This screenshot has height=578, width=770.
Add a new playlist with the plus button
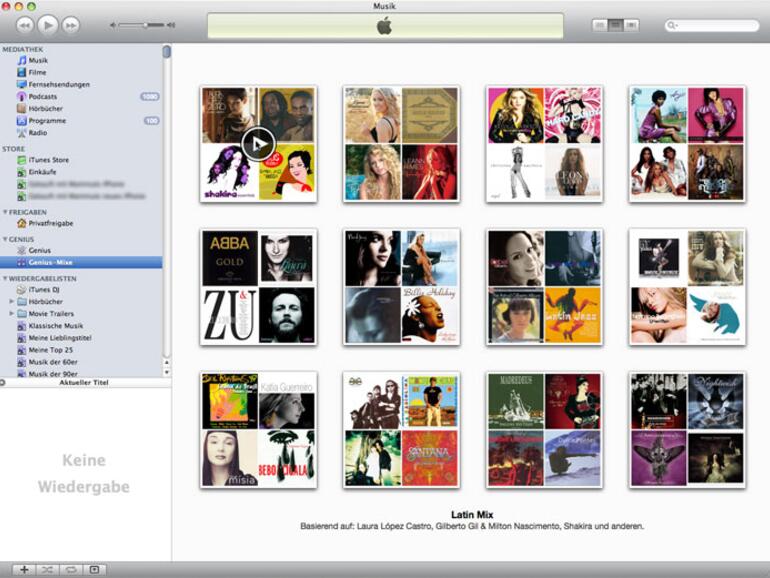pos(24,570)
